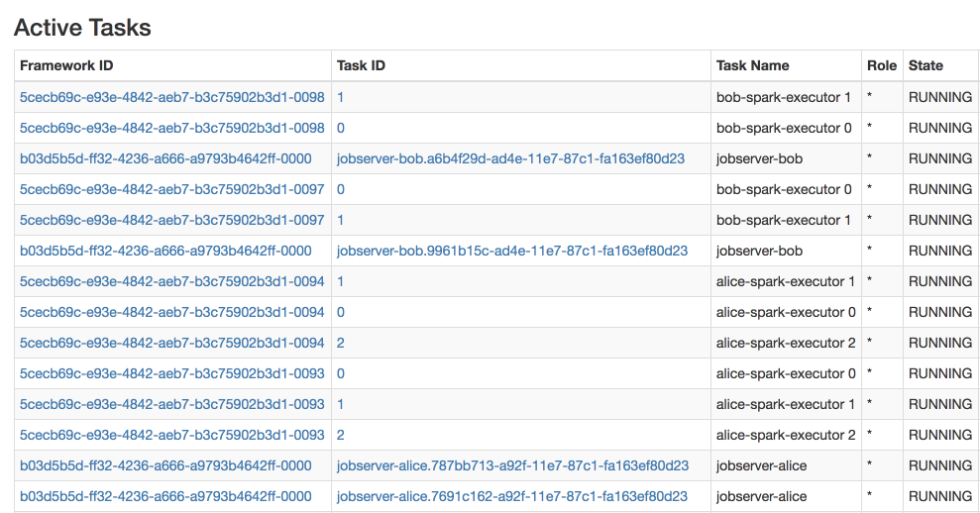
Task: Open framework b03d5b5d link in jobserver-alice.7691c162 row
Action: 165,496
